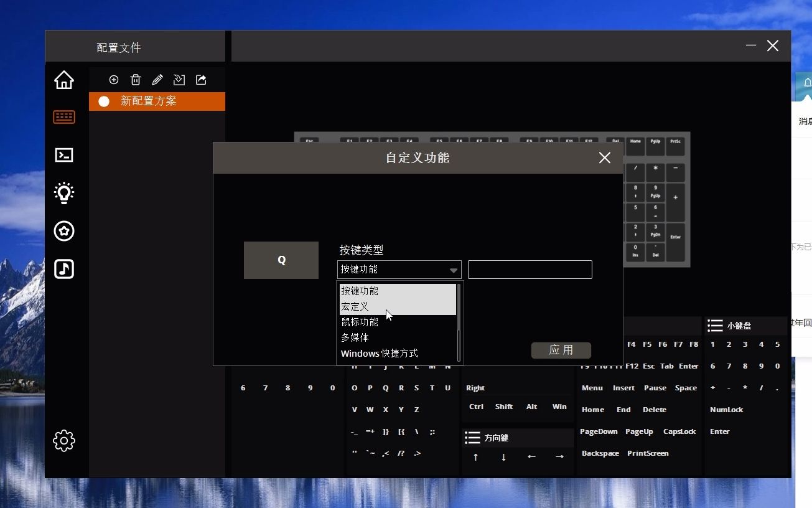Delete profile with trash icon
This screenshot has width=812, height=508.
pyautogui.click(x=136, y=80)
